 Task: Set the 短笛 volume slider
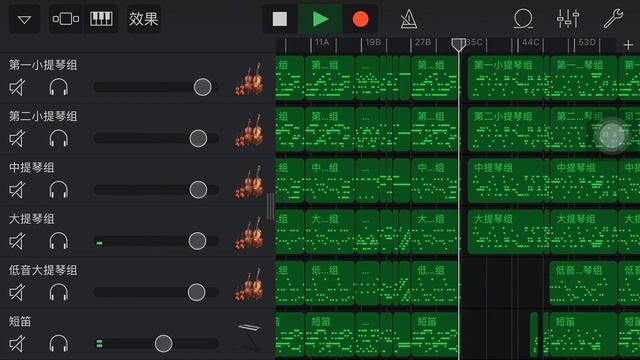(x=163, y=344)
